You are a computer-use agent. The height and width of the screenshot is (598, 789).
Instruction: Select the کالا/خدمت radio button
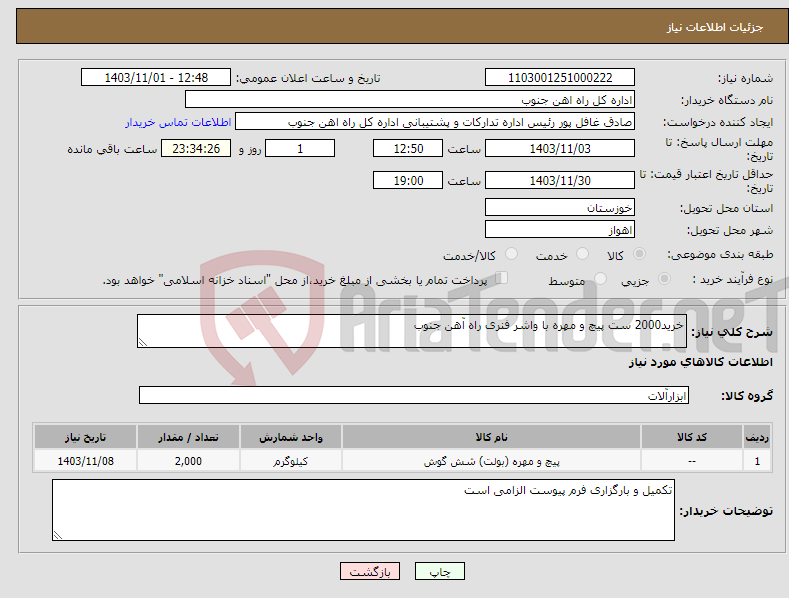tap(511, 254)
